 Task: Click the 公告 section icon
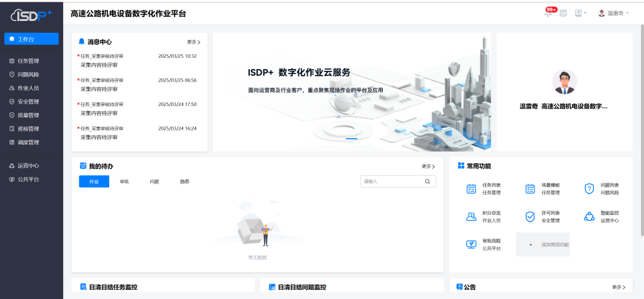pyautogui.click(x=460, y=286)
